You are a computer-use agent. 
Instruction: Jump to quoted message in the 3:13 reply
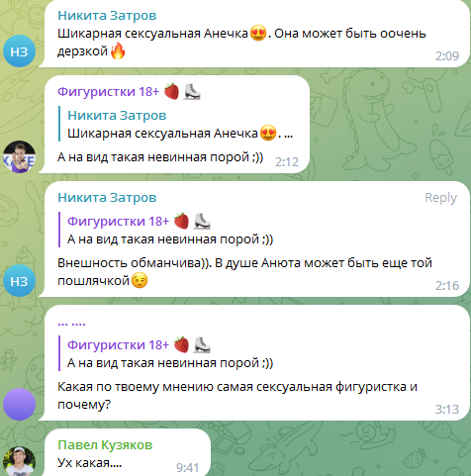click(166, 353)
